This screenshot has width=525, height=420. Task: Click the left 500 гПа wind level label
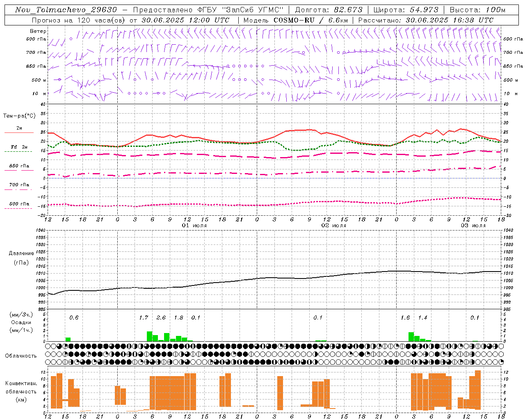coord(36,39)
